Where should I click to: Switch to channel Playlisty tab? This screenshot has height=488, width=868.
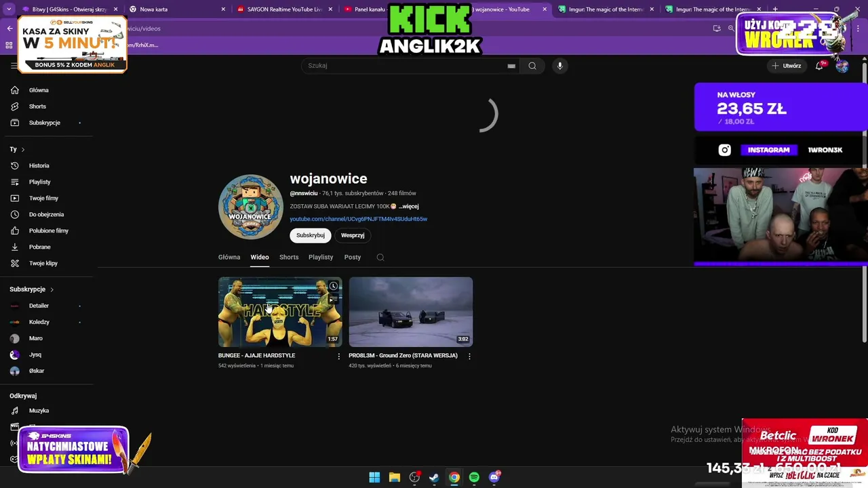[x=321, y=258]
